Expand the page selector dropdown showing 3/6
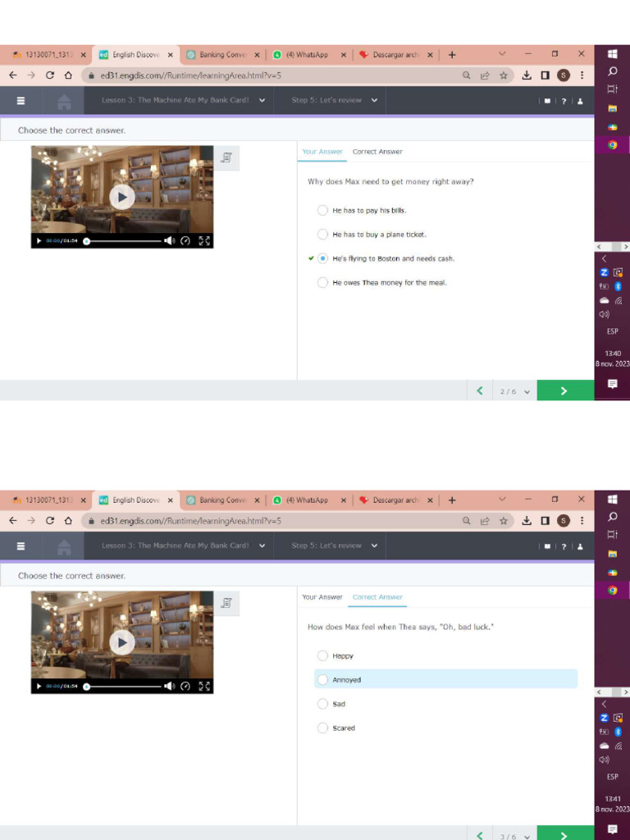The width and height of the screenshot is (630, 840). tap(515, 836)
